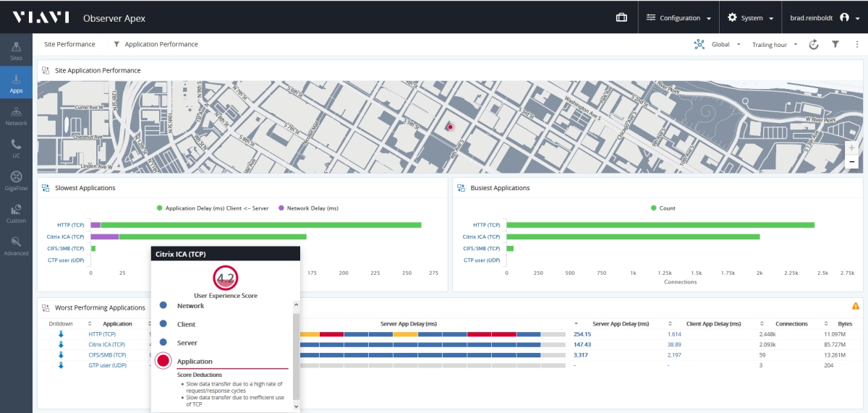Click the network topology icon beside Global

[699, 44]
